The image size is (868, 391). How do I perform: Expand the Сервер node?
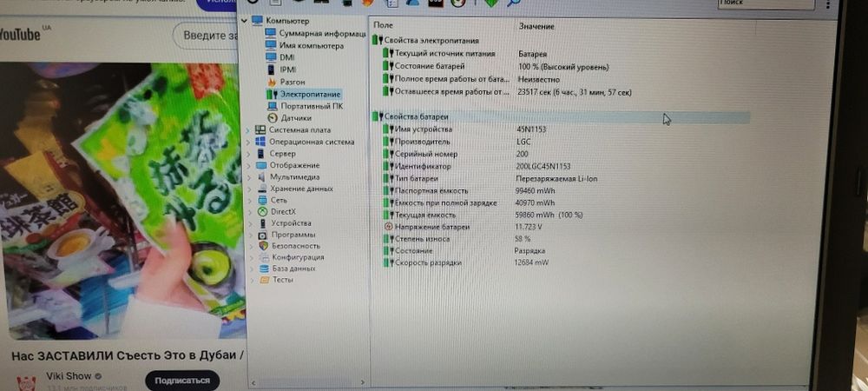pyautogui.click(x=247, y=154)
